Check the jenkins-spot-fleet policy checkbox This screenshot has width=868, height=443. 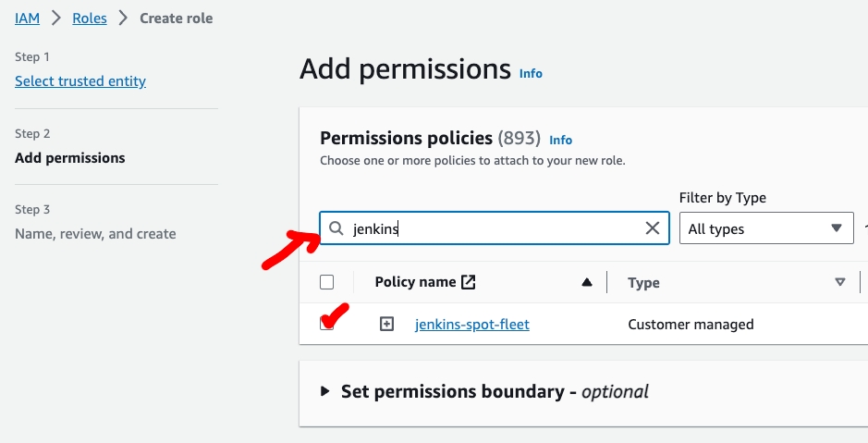coord(326,324)
